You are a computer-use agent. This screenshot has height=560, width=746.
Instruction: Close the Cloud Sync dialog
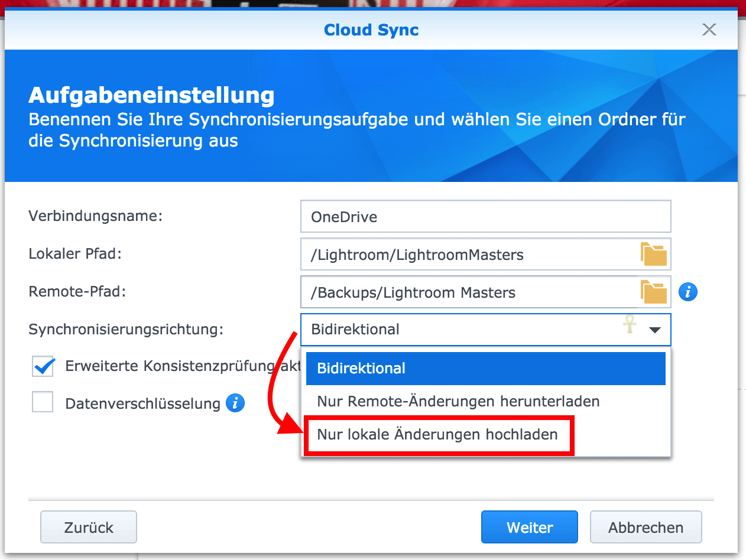709,30
